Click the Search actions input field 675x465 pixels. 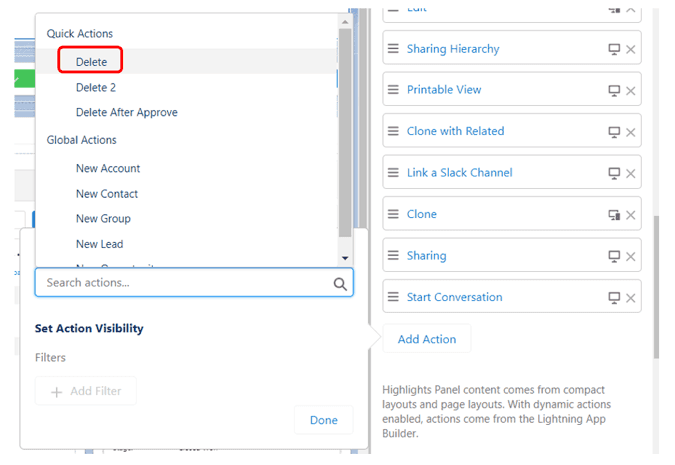(x=194, y=282)
